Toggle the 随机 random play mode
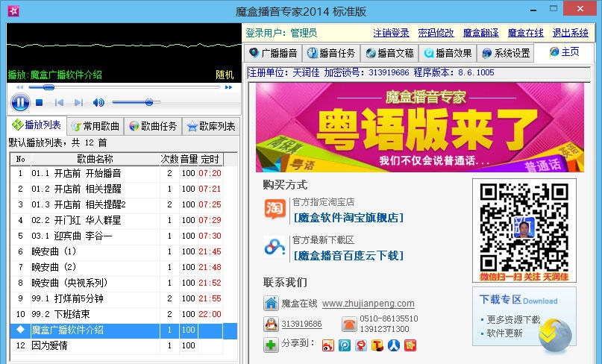This screenshot has height=364, width=602. [x=225, y=75]
